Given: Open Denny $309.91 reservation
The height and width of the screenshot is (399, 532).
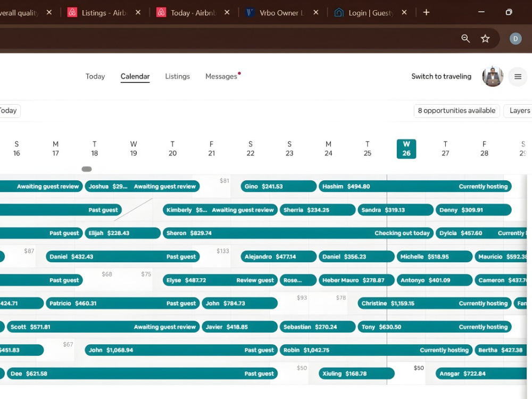Looking at the screenshot, I should pyautogui.click(x=473, y=210).
